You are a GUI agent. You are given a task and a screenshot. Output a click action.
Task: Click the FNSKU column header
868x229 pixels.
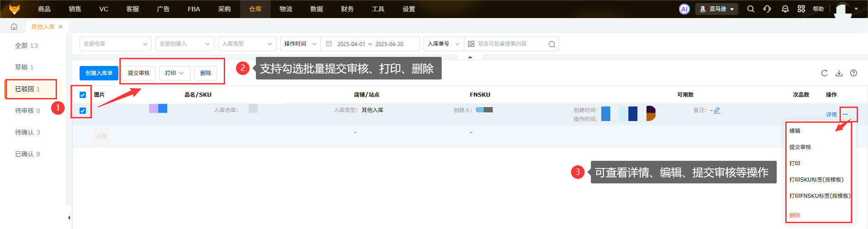480,95
